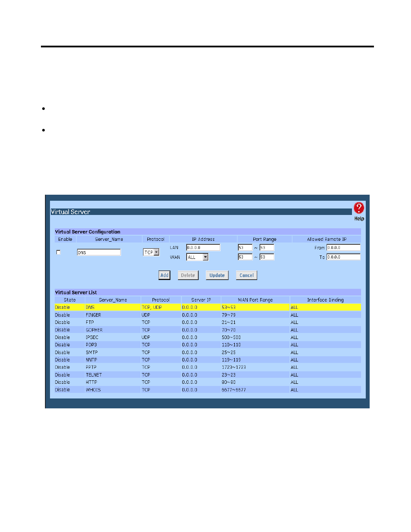This screenshot has height=532, width=411.
Task: Click the State column header
Action: [x=70, y=300]
